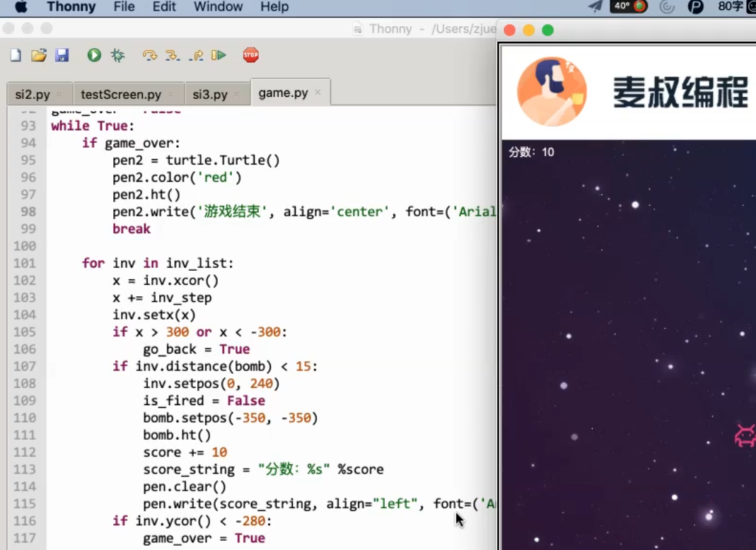The width and height of the screenshot is (756, 550).
Task: Click the paper plane menu bar icon
Action: pos(595,6)
